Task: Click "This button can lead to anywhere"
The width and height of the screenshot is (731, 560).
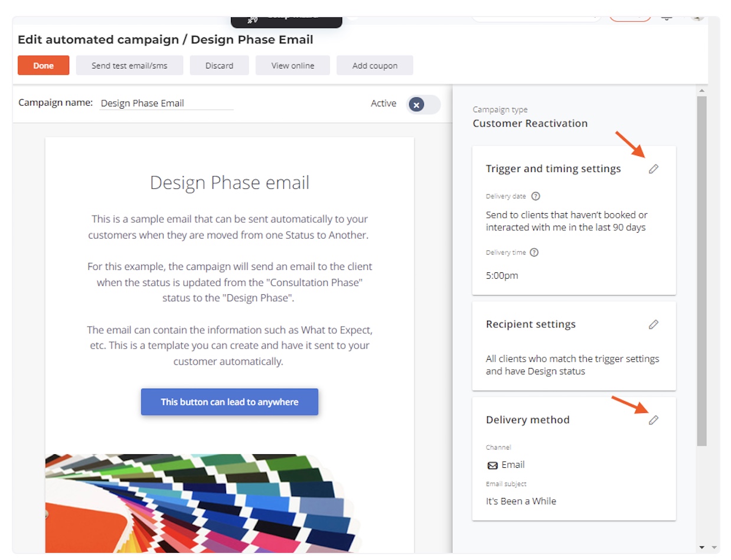Action: click(230, 402)
